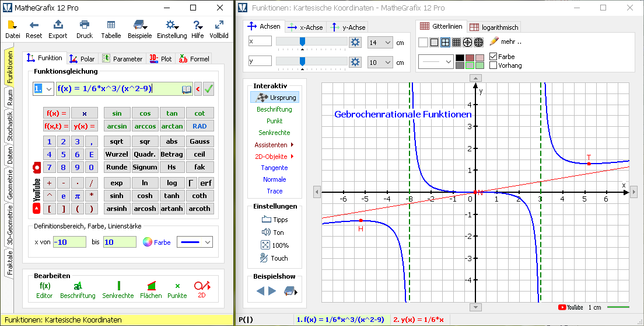
Task: Open grid line style dropdown
Action: [x=436, y=62]
